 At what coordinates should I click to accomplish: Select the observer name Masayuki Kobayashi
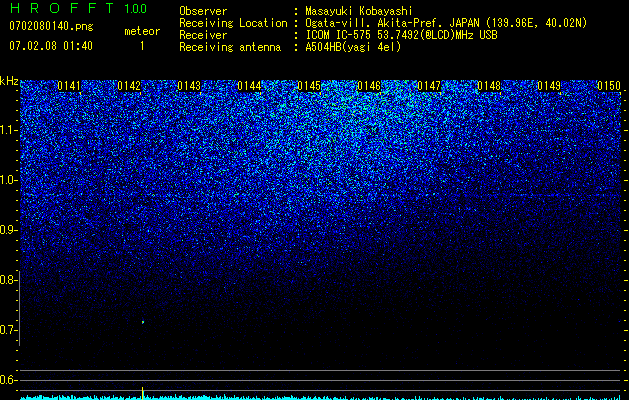tap(359, 11)
